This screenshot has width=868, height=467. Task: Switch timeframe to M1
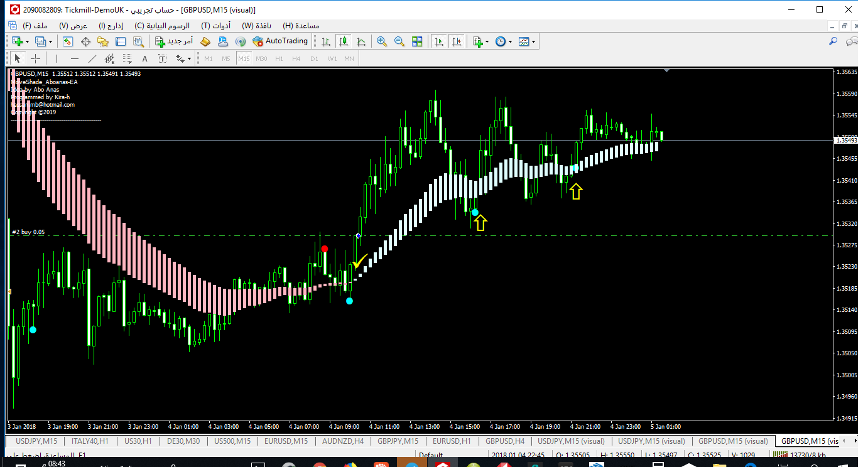click(x=209, y=58)
